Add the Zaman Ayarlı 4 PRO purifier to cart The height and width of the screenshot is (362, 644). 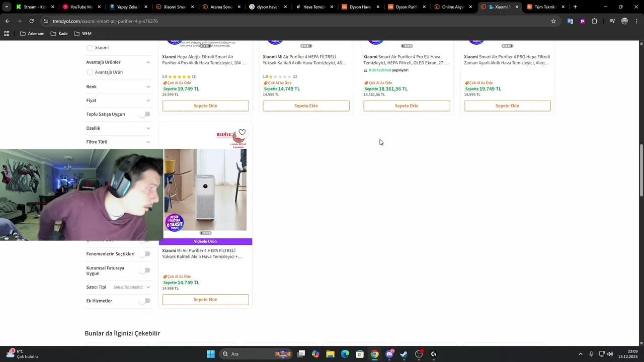507,106
